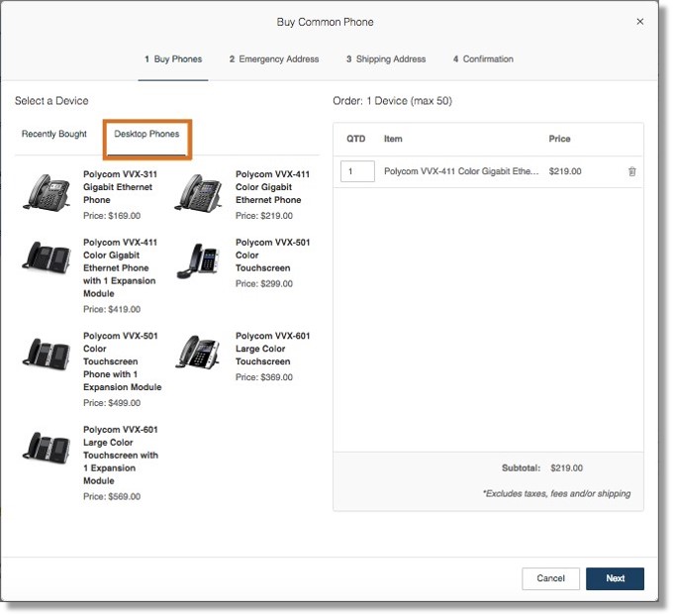Screen dimensions: 674x616
Task: Select the $369.00 VVX-601 phone image
Action: (199, 352)
